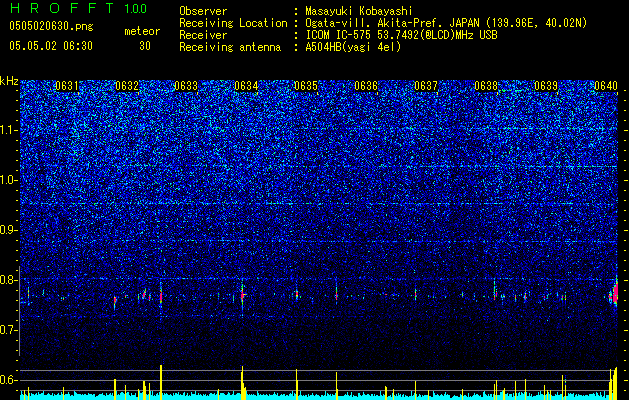This screenshot has width=629, height=400.
Task: Click the 0636 time marker
Action: pyautogui.click(x=366, y=86)
